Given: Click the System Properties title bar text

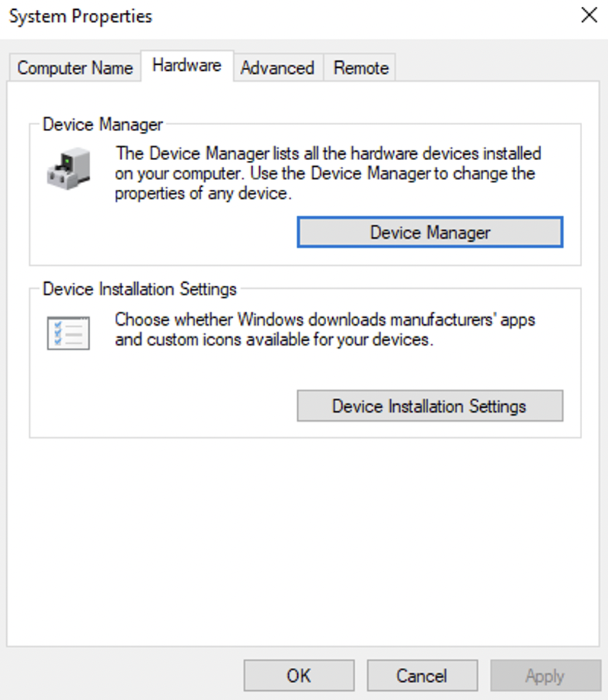Looking at the screenshot, I should (x=81, y=16).
